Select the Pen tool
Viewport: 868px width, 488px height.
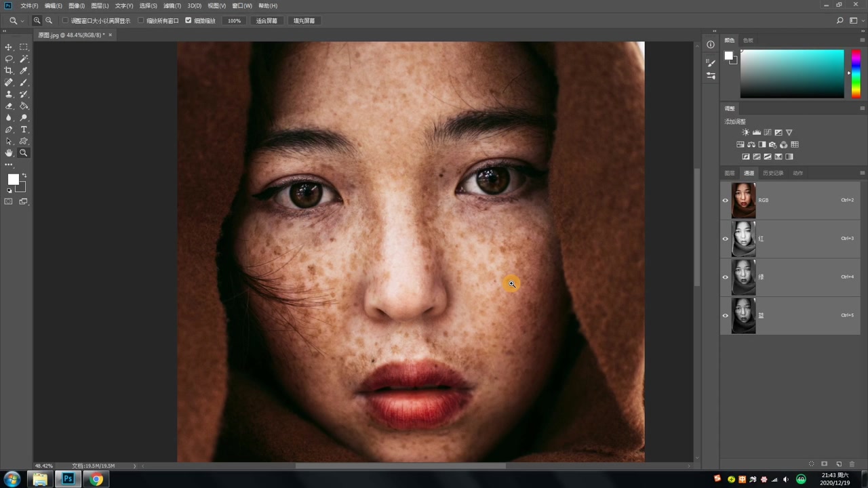pyautogui.click(x=9, y=129)
